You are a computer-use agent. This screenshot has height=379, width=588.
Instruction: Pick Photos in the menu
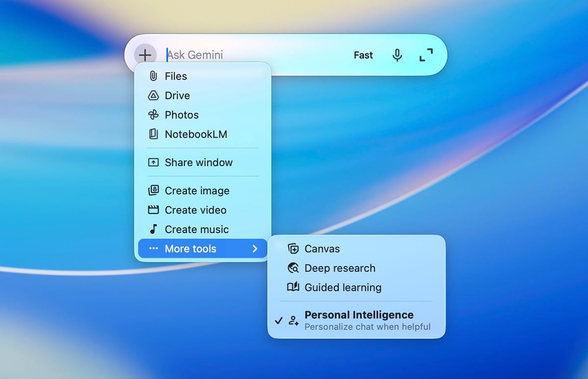[203, 115]
